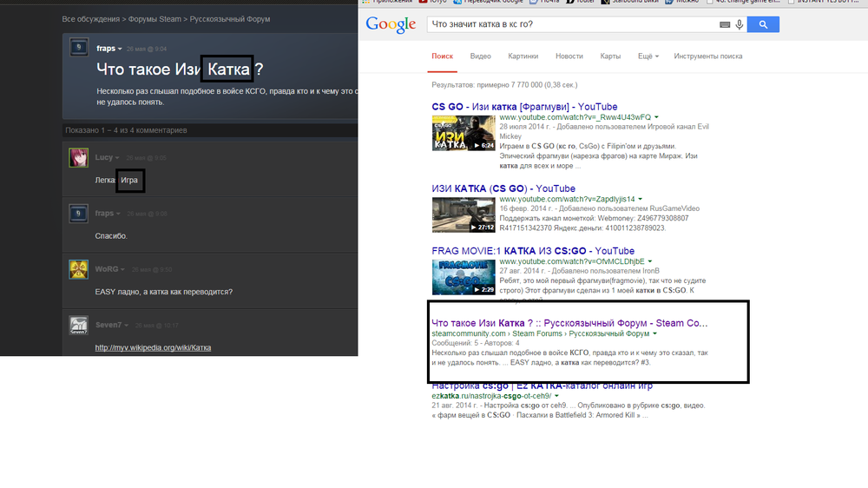Click inside the Google search input field
This screenshot has width=868, height=488.
(573, 25)
